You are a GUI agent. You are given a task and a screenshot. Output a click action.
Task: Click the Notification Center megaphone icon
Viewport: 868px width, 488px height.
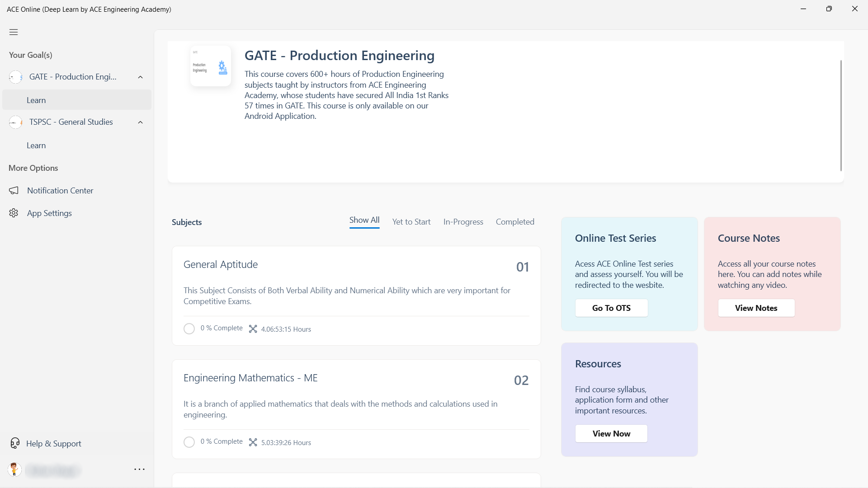click(x=14, y=191)
